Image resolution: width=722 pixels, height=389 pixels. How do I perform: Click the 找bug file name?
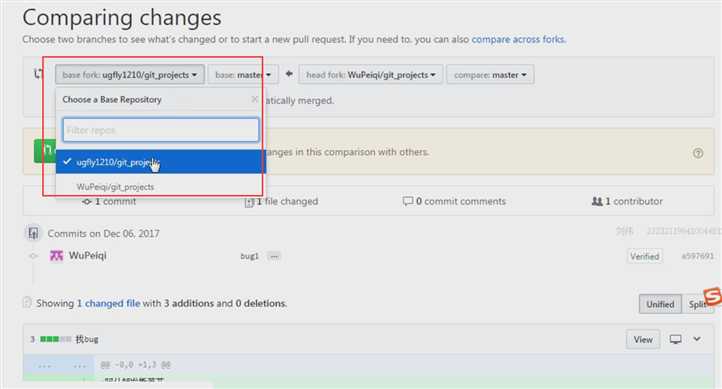click(x=87, y=339)
